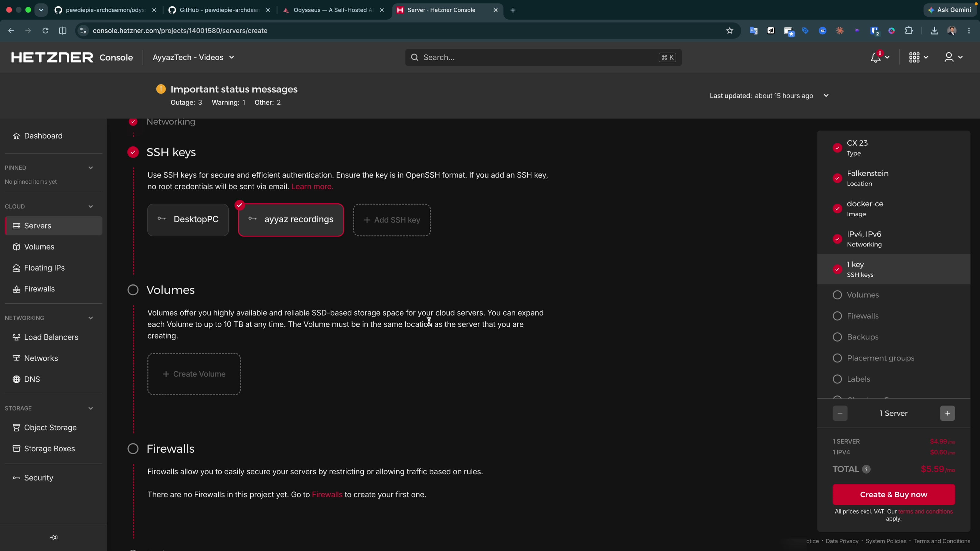Viewport: 980px width, 551px height.
Task: Click the Object Storage bucket icon
Action: [16, 428]
